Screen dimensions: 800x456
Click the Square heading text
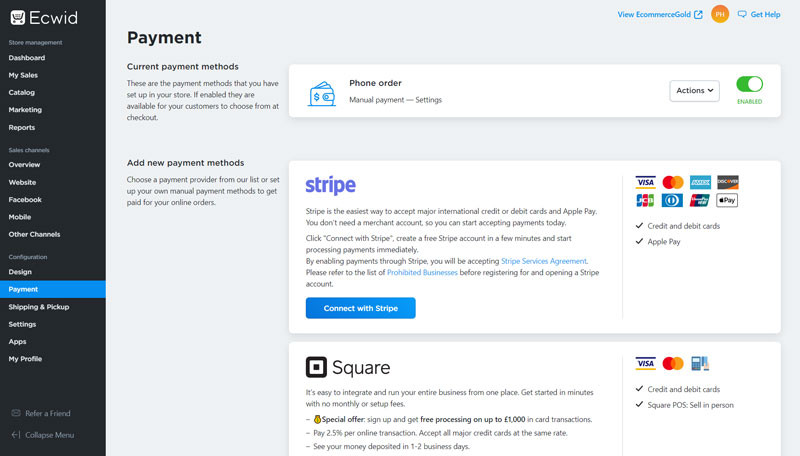(x=361, y=367)
